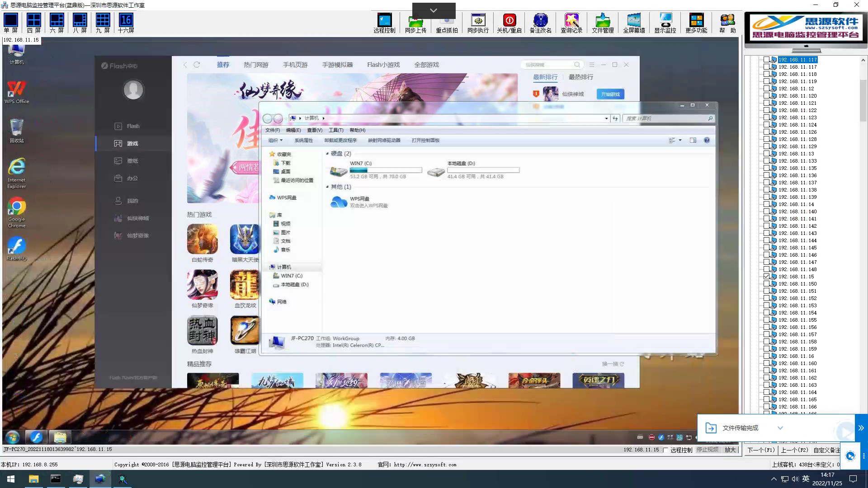Check the box for 192.168.11.150
Viewport: 868px width, 488px height.
[766, 284]
